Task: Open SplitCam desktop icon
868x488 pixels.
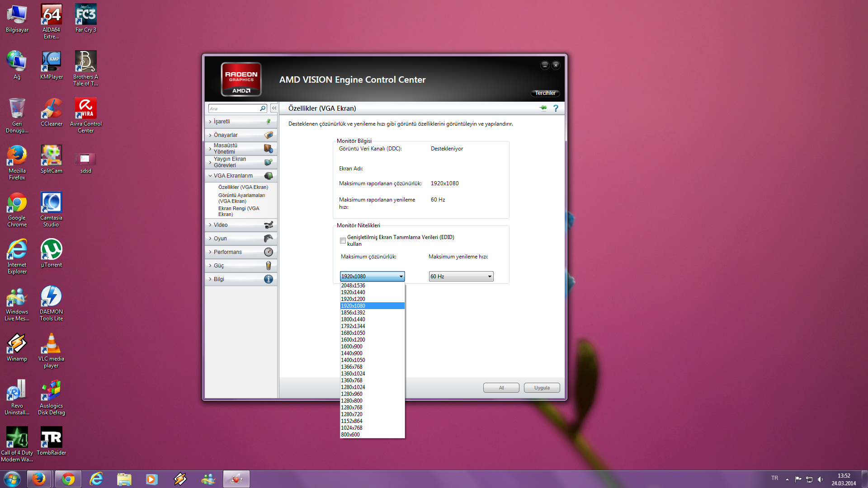Action: click(51, 160)
